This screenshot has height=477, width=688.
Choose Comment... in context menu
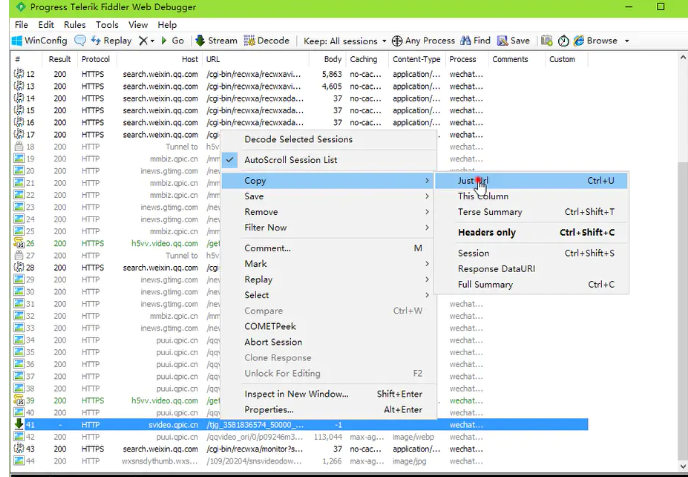[x=329, y=248]
